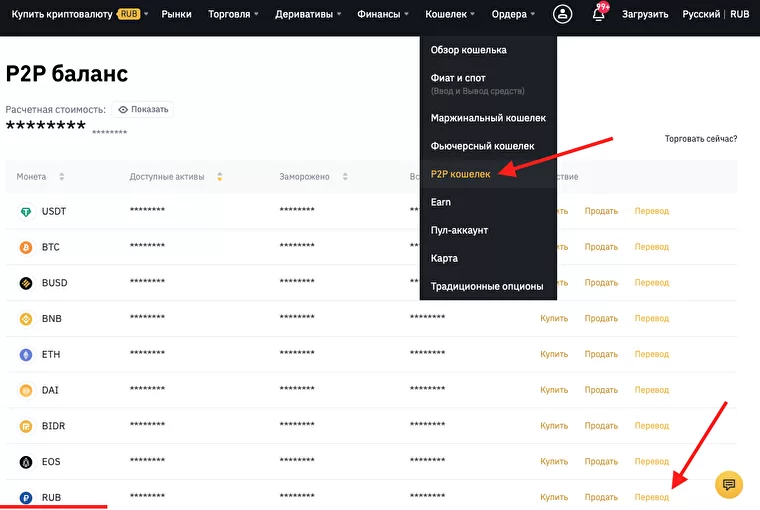Screen dimensions: 760x510
Task: Click the BIDR coin icon
Action: 26,426
